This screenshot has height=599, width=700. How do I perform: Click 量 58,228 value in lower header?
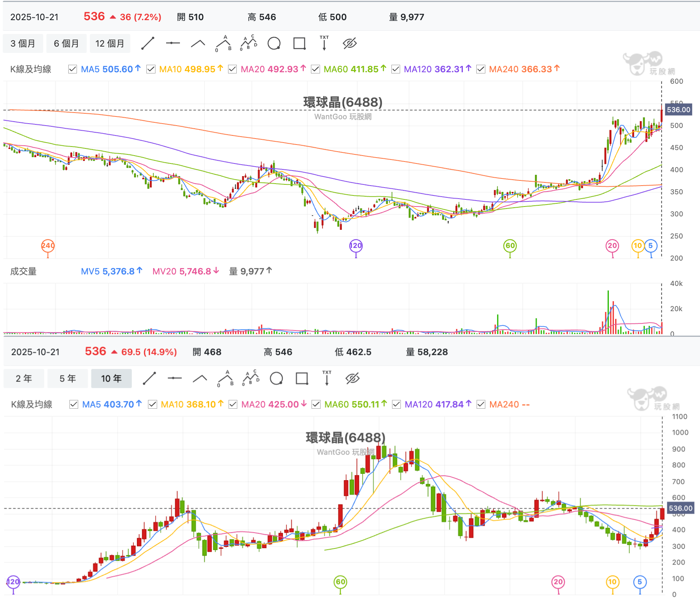[427, 352]
